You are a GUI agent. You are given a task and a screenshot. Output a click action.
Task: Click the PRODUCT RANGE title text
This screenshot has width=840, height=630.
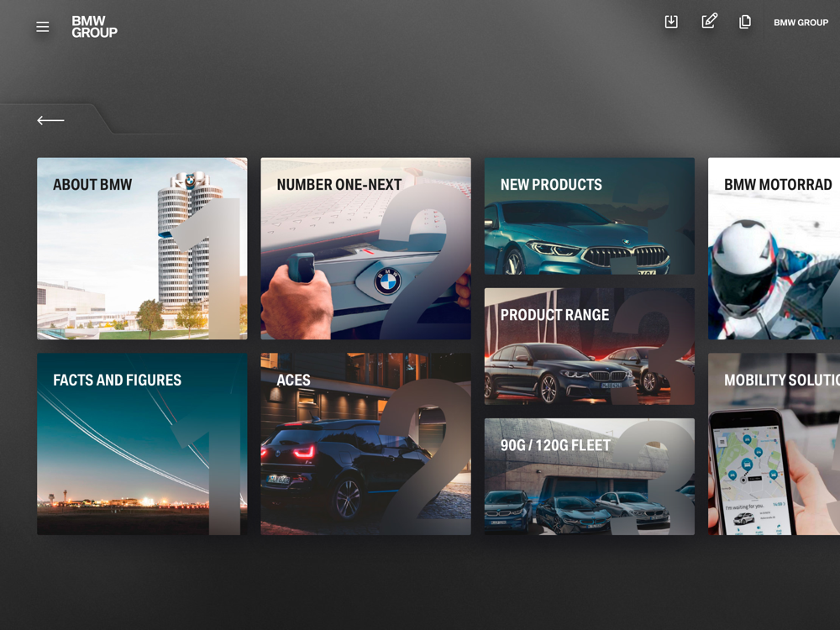pyautogui.click(x=554, y=315)
